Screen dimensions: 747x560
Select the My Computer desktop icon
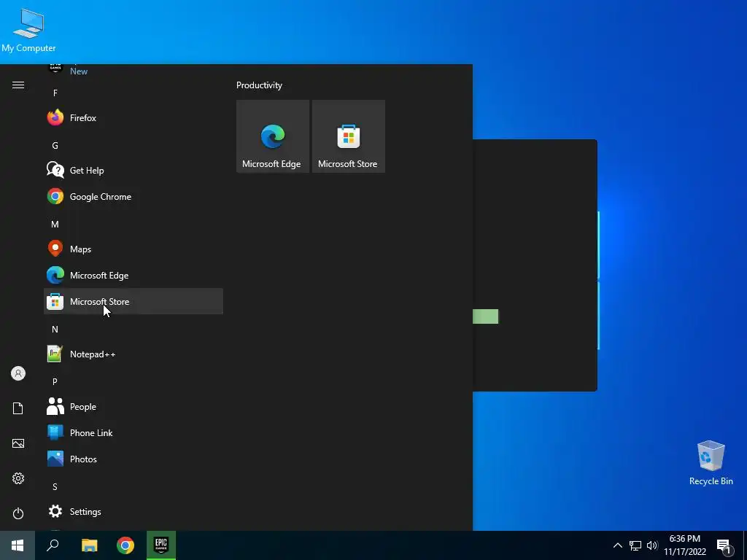pyautogui.click(x=28, y=31)
